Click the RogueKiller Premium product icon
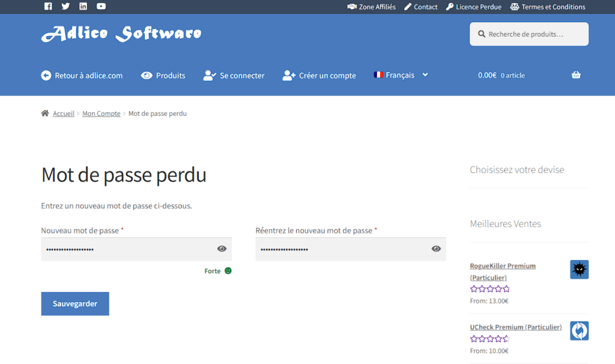The image size is (615, 364). click(x=579, y=270)
